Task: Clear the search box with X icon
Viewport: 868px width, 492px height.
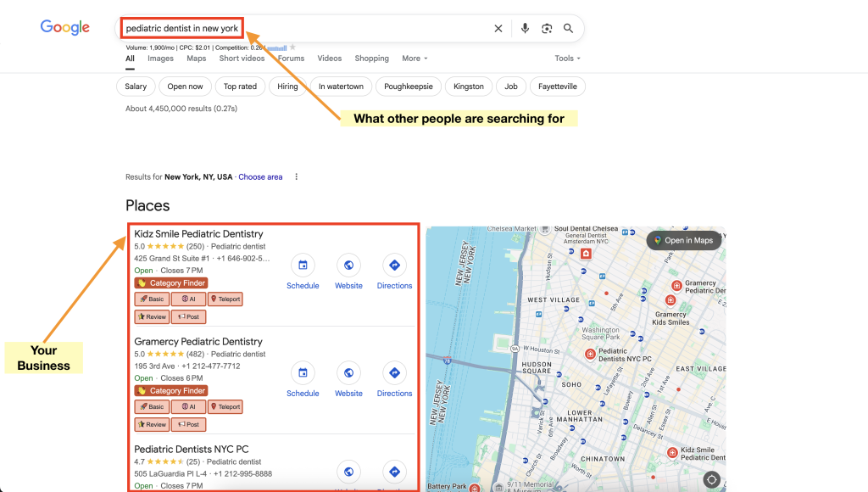Action: [498, 28]
